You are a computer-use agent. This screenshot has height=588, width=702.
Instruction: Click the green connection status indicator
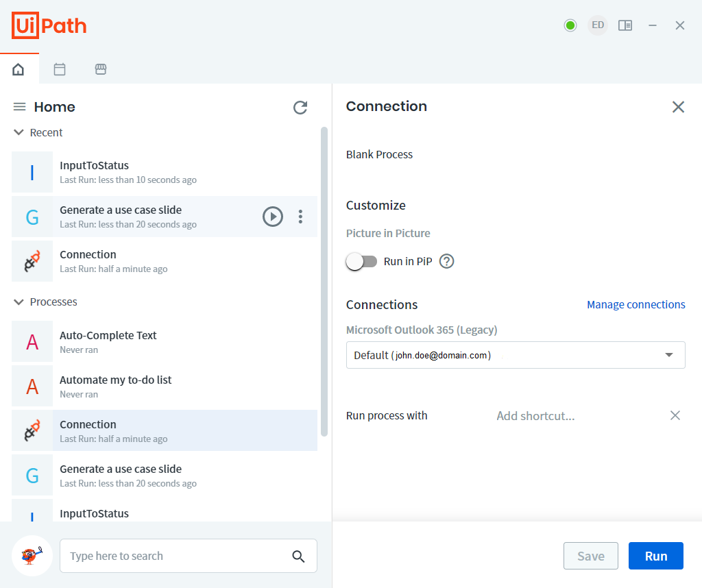tap(570, 25)
